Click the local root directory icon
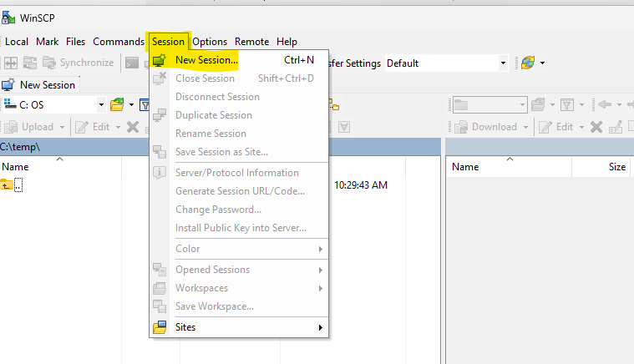 coord(333,105)
